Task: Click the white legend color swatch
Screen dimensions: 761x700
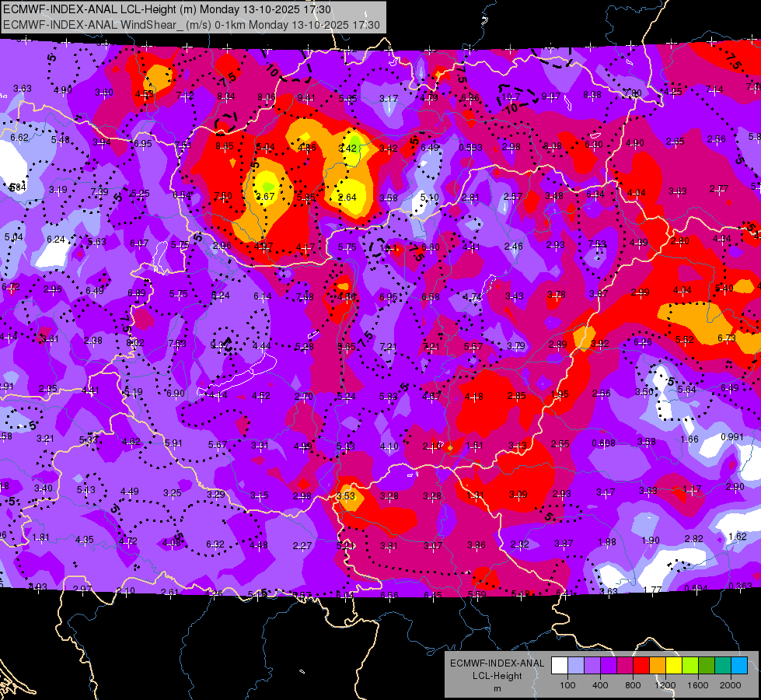Action: (x=560, y=666)
